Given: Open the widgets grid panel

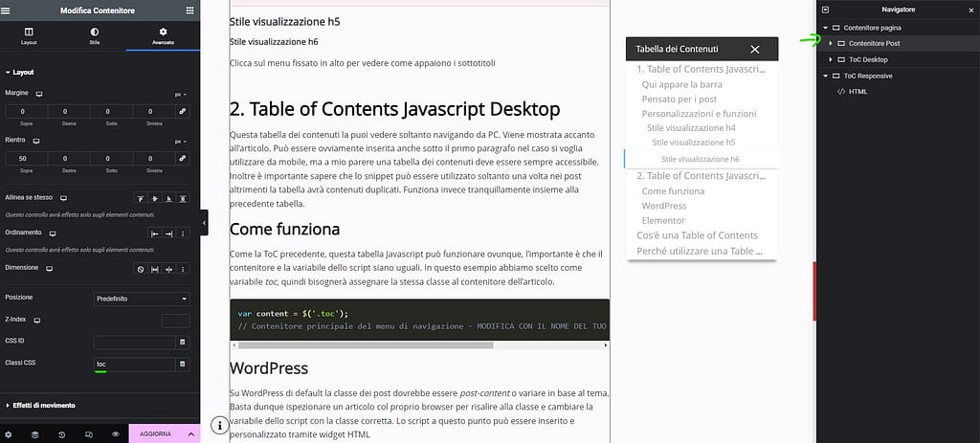Looking at the screenshot, I should (x=190, y=10).
